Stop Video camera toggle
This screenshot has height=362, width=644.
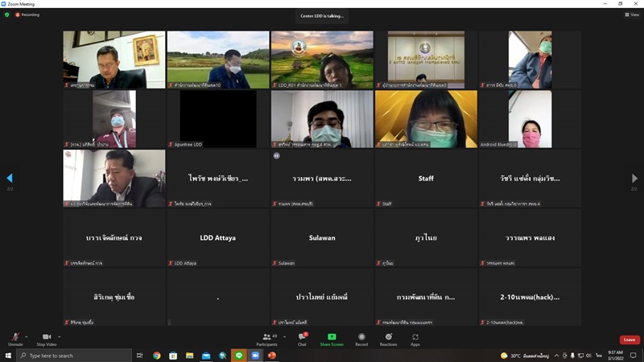point(47,339)
